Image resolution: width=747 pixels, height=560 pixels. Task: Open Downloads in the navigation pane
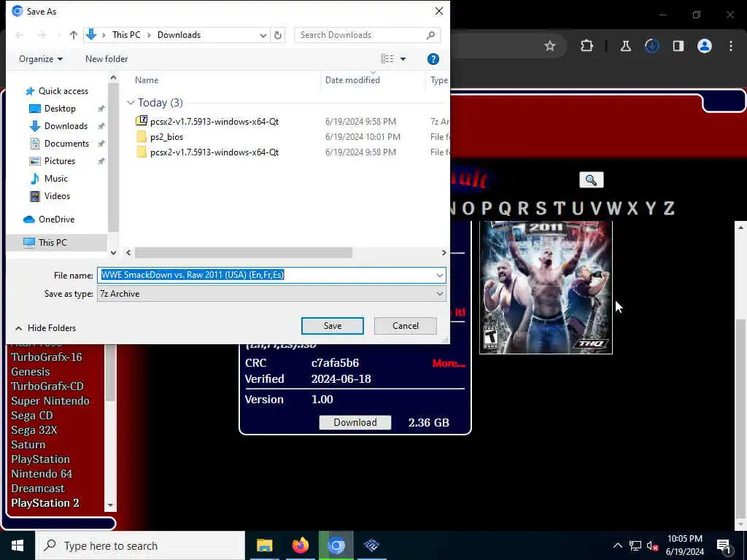66,126
